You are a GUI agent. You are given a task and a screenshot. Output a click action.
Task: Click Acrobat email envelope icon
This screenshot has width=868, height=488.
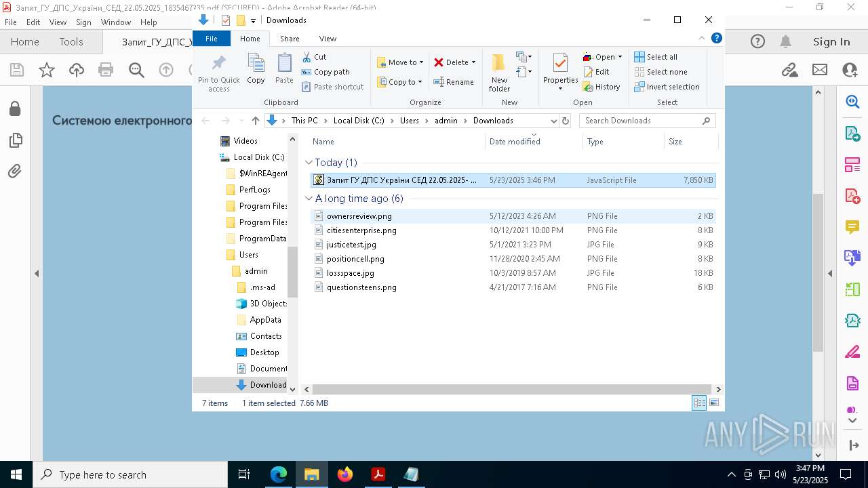tap(820, 70)
